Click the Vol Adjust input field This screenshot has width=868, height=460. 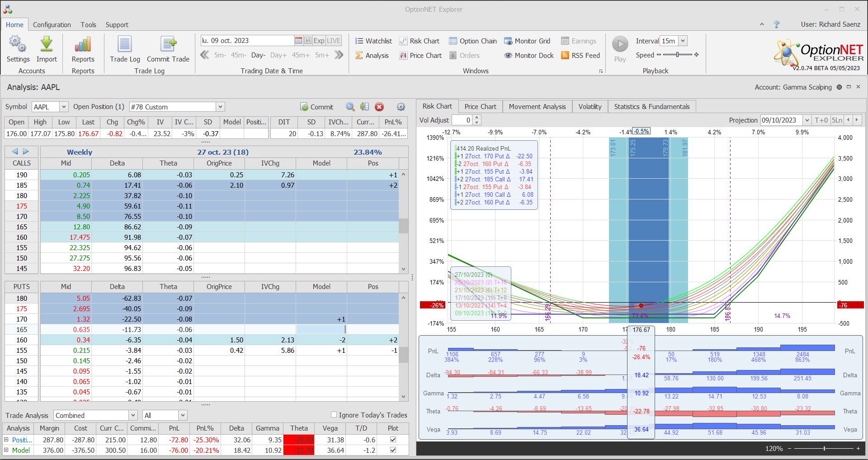coord(462,120)
